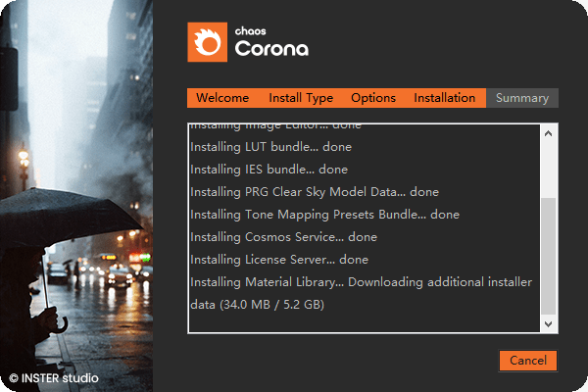Select the Installation tab
Screen dimensions: 588x392
[x=444, y=98]
